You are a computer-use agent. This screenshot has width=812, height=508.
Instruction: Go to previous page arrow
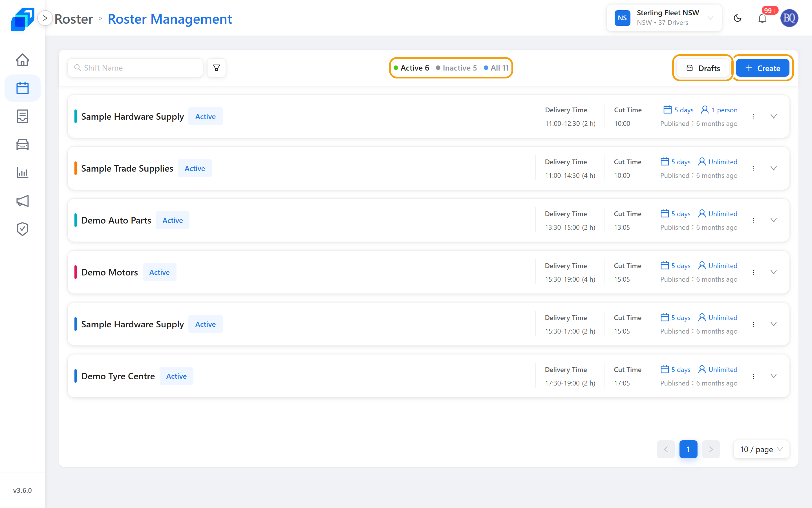666,449
